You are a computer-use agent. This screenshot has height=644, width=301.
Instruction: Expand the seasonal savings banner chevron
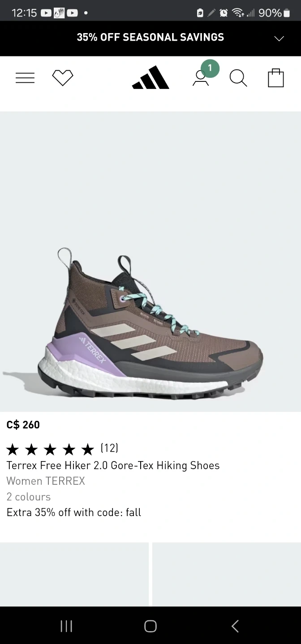(279, 38)
